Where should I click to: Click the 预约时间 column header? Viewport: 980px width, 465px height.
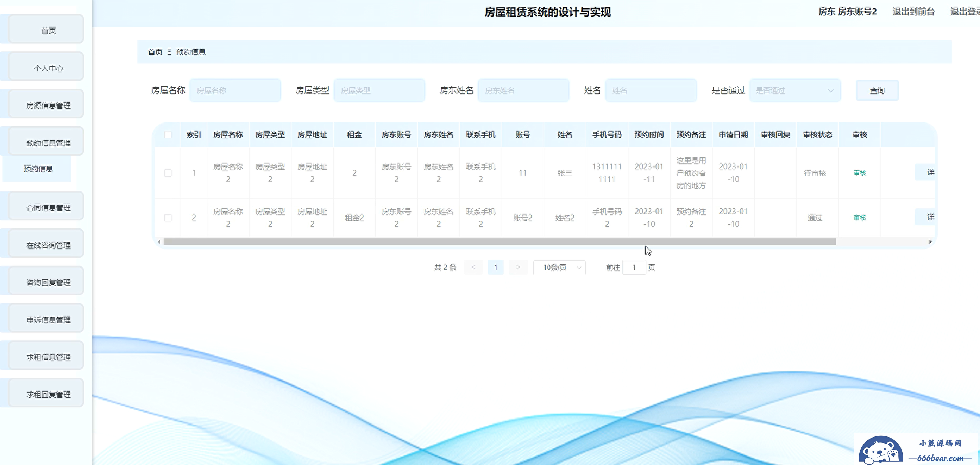point(649,135)
